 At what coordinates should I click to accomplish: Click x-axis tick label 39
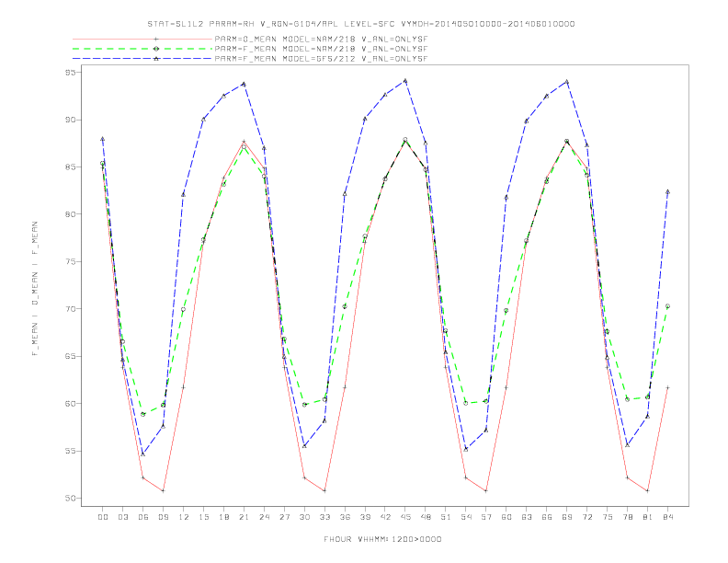tap(366, 517)
